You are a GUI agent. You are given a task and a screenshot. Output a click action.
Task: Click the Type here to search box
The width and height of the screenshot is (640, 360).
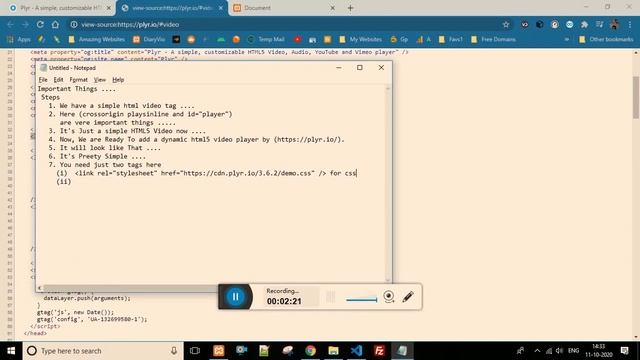pos(103,351)
